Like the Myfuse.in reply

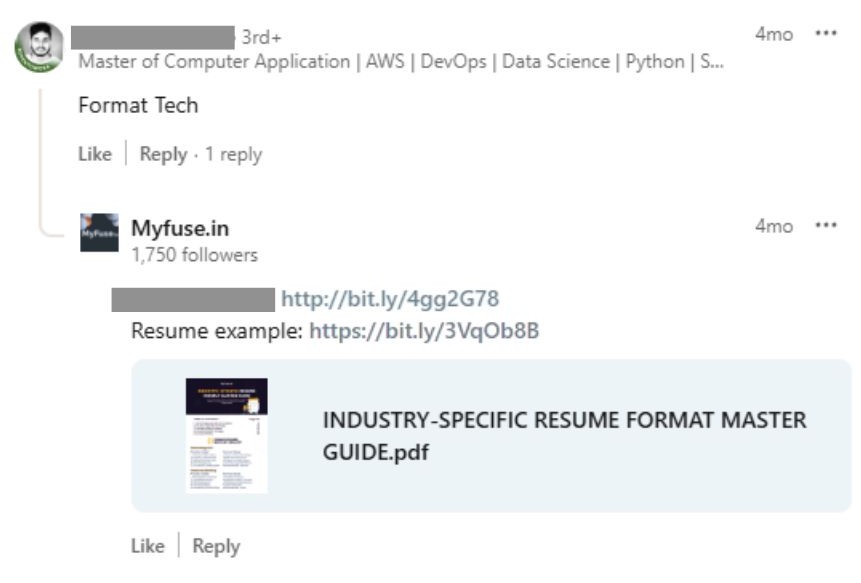pos(148,546)
